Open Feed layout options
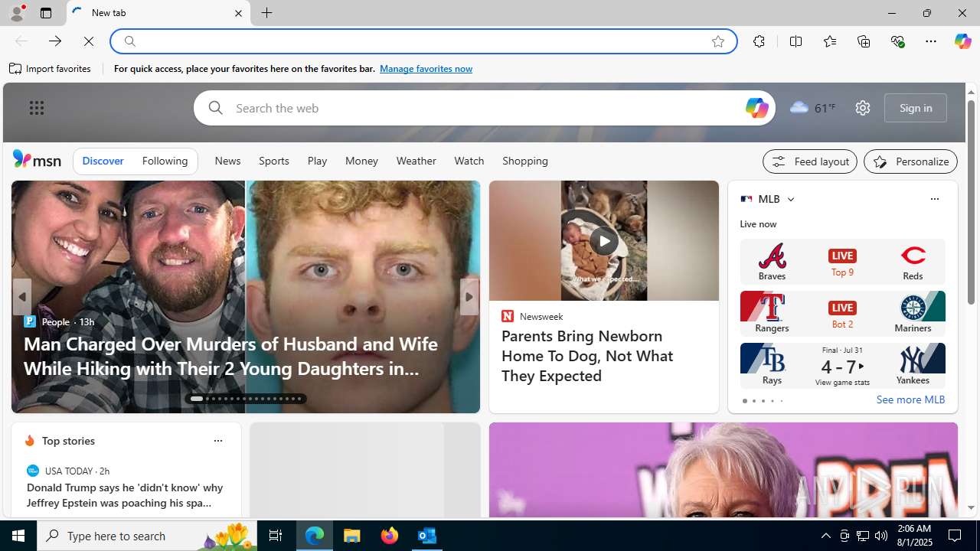This screenshot has width=980, height=551. [x=809, y=161]
